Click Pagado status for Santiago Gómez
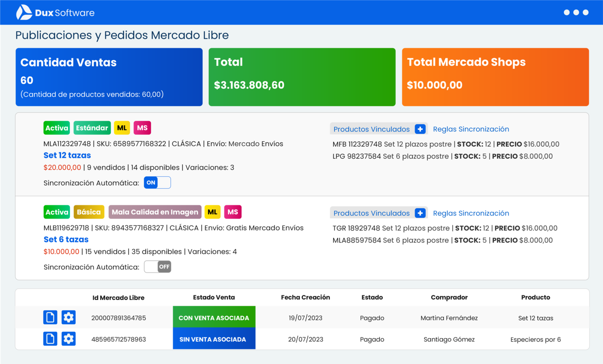Screen dimensions: 603x364 372,339
